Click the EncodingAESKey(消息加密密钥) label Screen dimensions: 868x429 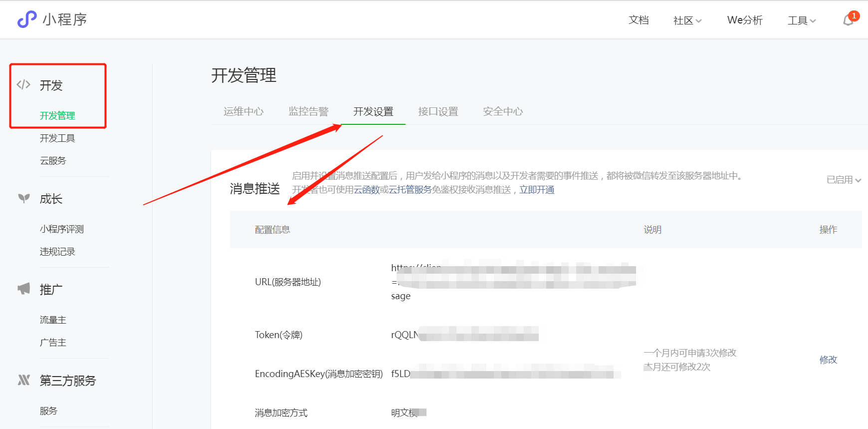(319, 374)
